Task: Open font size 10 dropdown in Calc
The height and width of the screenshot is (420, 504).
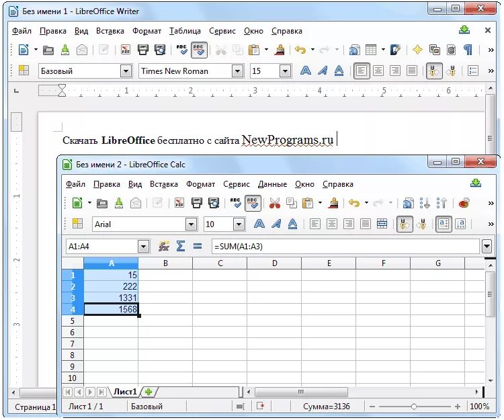Action: click(239, 224)
